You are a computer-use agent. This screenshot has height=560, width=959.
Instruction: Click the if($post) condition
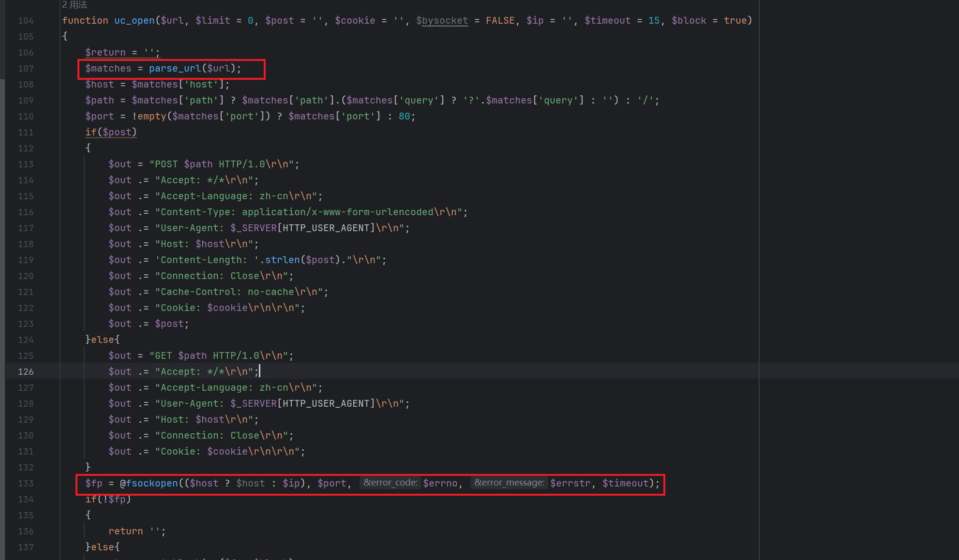tap(111, 132)
